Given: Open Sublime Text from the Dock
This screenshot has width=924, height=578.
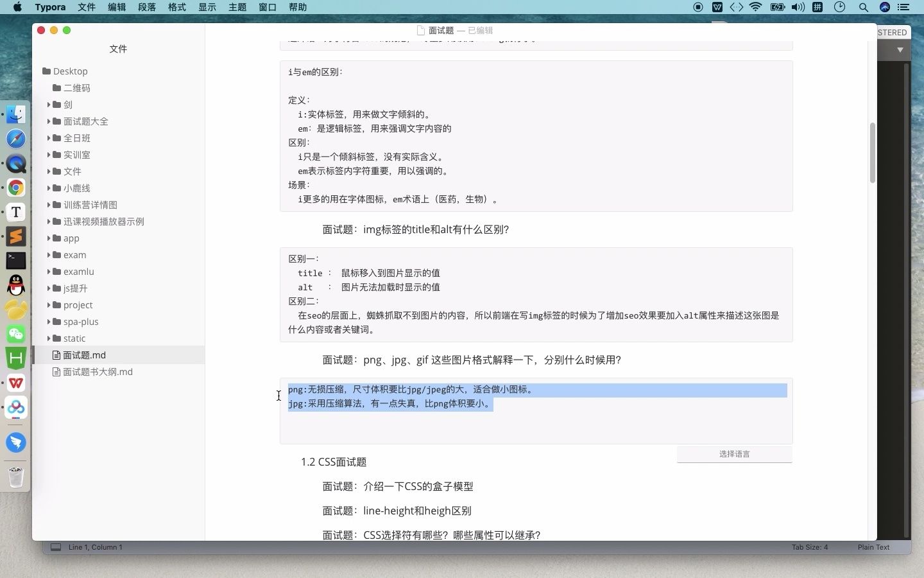Looking at the screenshot, I should coord(16,236).
